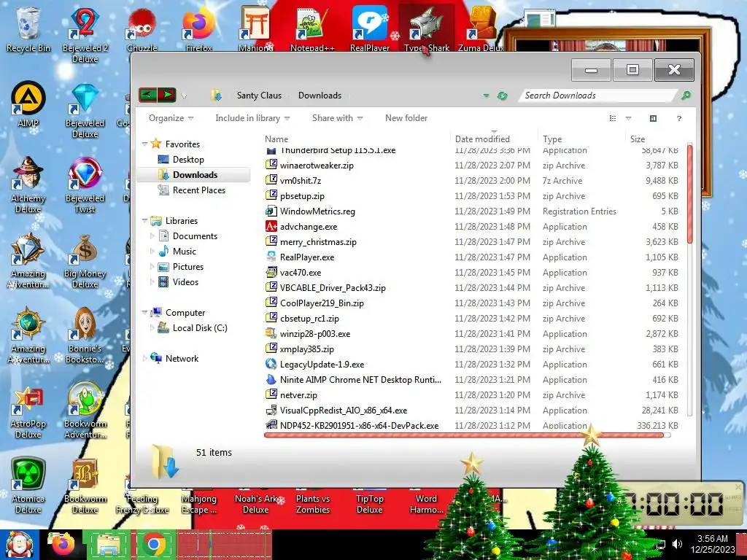This screenshot has width=747, height=560.
Task: Select xmplay385.zip in the file list
Action: 307,349
